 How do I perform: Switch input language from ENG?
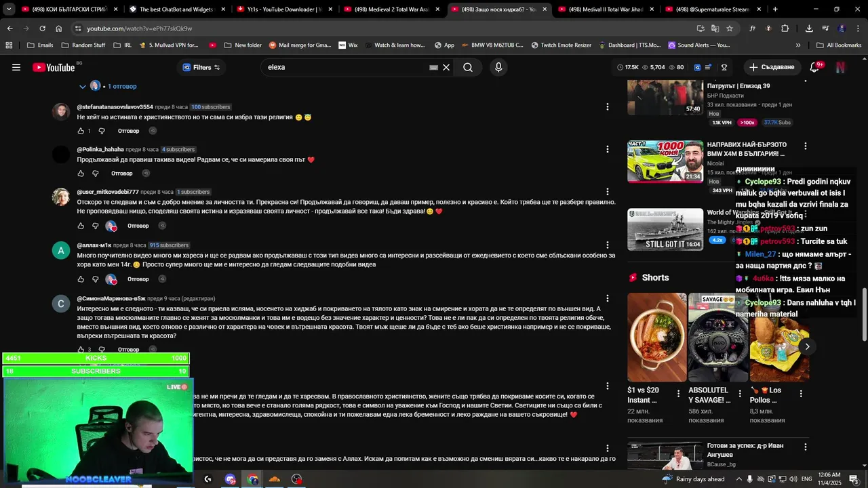(x=806, y=479)
